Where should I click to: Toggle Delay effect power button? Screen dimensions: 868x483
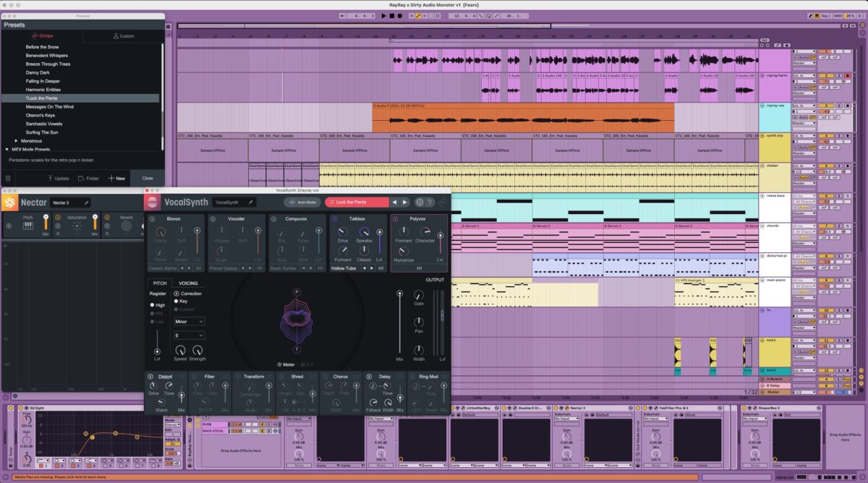(x=370, y=377)
